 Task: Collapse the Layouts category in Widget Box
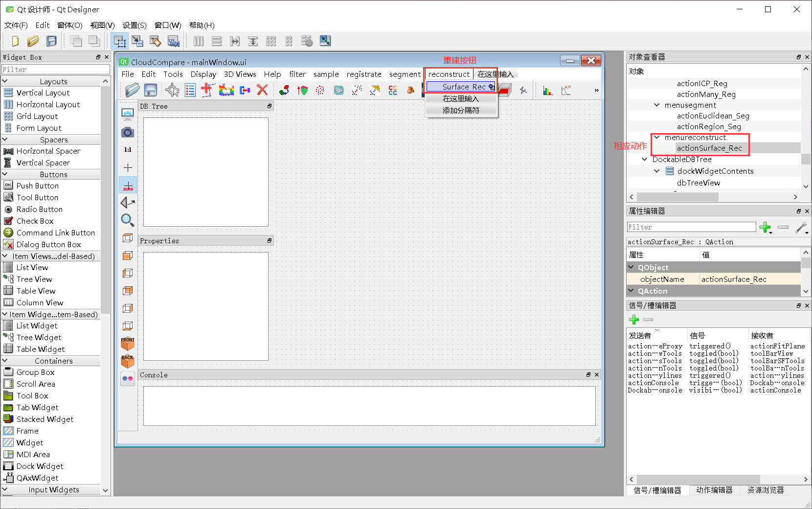point(5,81)
